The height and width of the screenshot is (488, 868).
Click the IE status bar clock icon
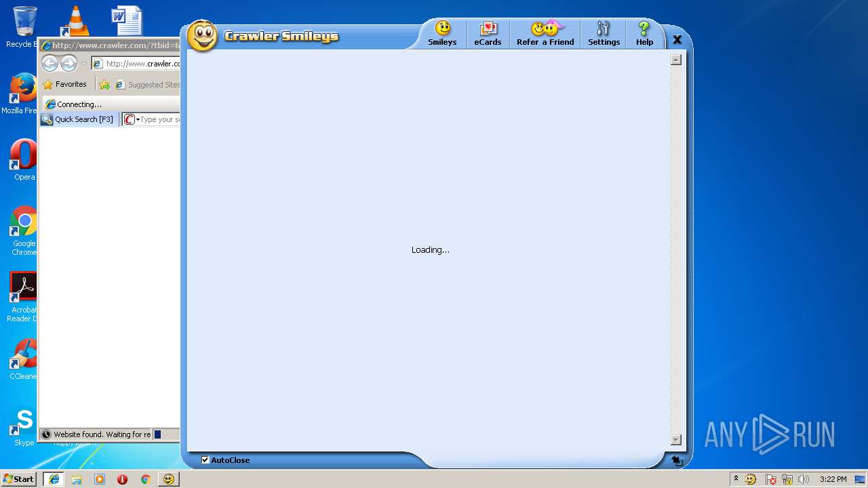pos(46,434)
